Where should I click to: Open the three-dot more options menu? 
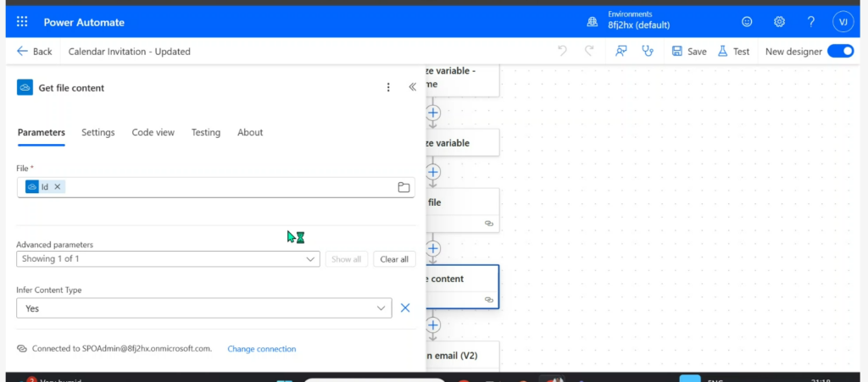point(388,87)
